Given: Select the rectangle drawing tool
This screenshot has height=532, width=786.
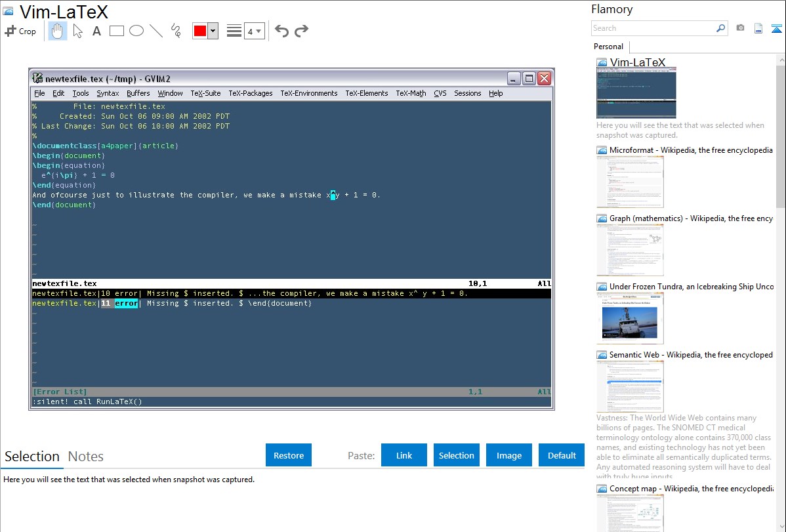Looking at the screenshot, I should (x=116, y=31).
